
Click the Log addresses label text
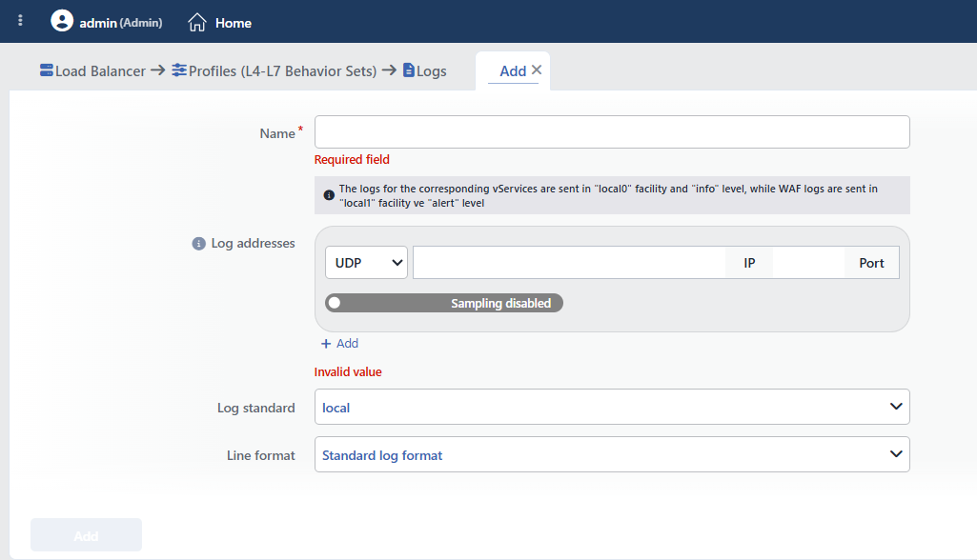[253, 243]
